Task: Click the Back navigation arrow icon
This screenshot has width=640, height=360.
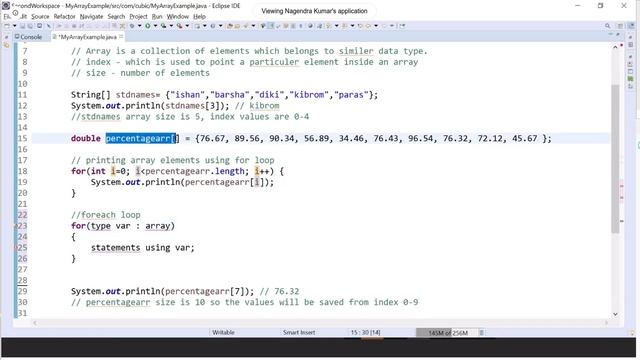Action: pyautogui.click(x=368, y=26)
